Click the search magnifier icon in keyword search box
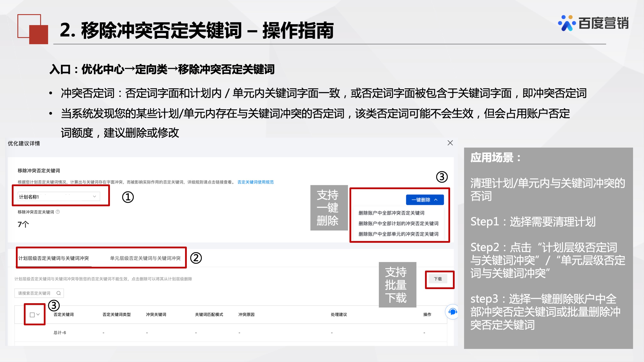The image size is (644, 362). pos(59,293)
